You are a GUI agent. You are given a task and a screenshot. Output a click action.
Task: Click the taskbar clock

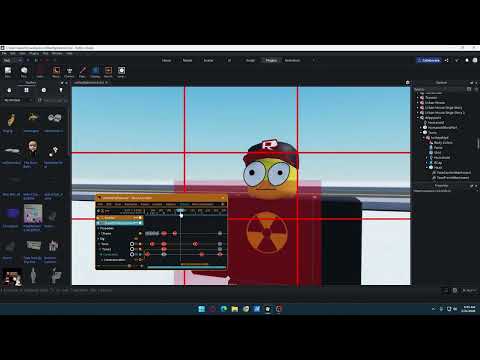pos(468,309)
